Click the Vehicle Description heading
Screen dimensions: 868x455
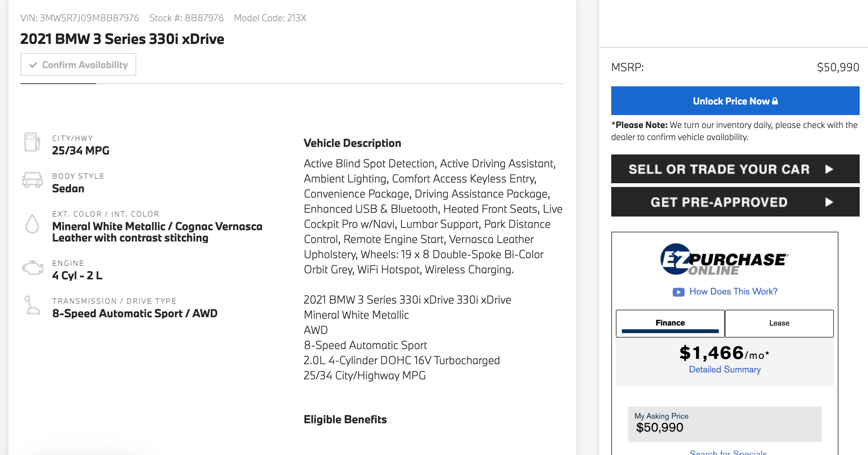(x=352, y=143)
